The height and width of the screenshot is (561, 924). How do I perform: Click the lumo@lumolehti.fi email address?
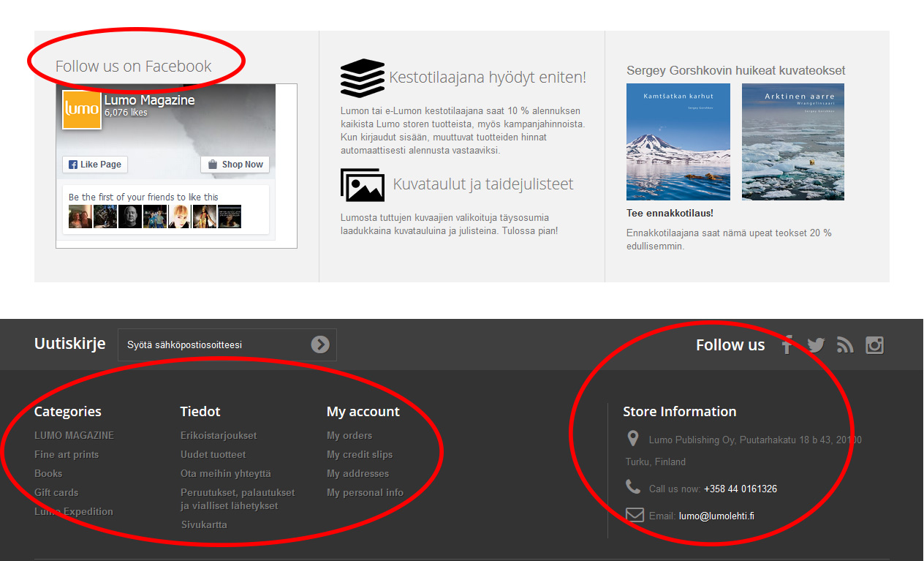pyautogui.click(x=716, y=516)
